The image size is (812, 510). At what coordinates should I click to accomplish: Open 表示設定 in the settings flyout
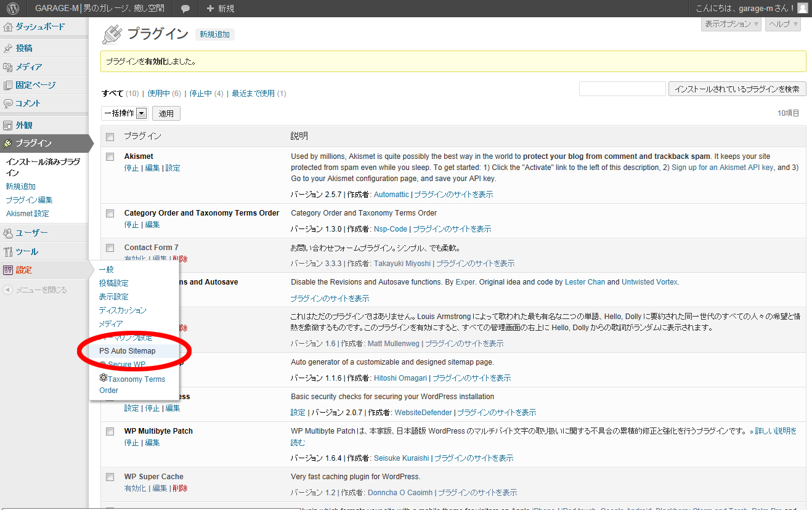(113, 296)
